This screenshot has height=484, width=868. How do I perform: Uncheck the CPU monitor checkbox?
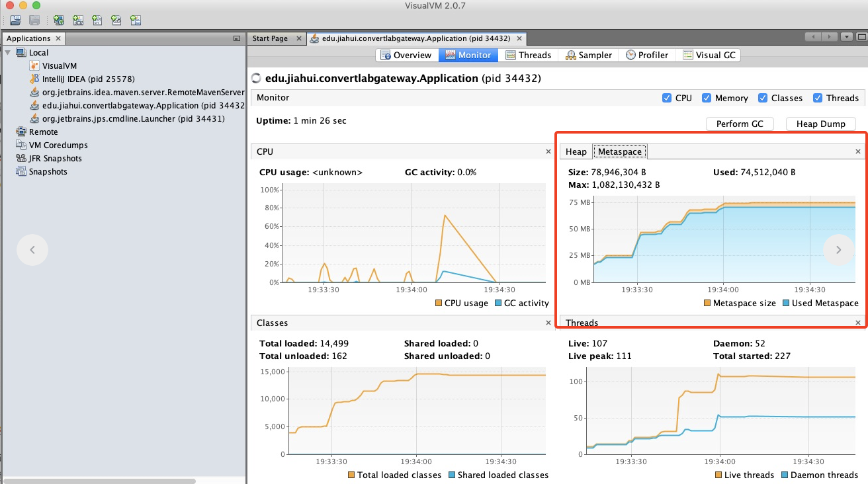pos(667,98)
